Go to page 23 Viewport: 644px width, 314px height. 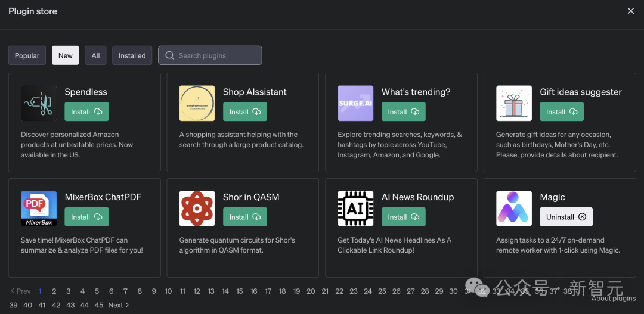tap(354, 291)
